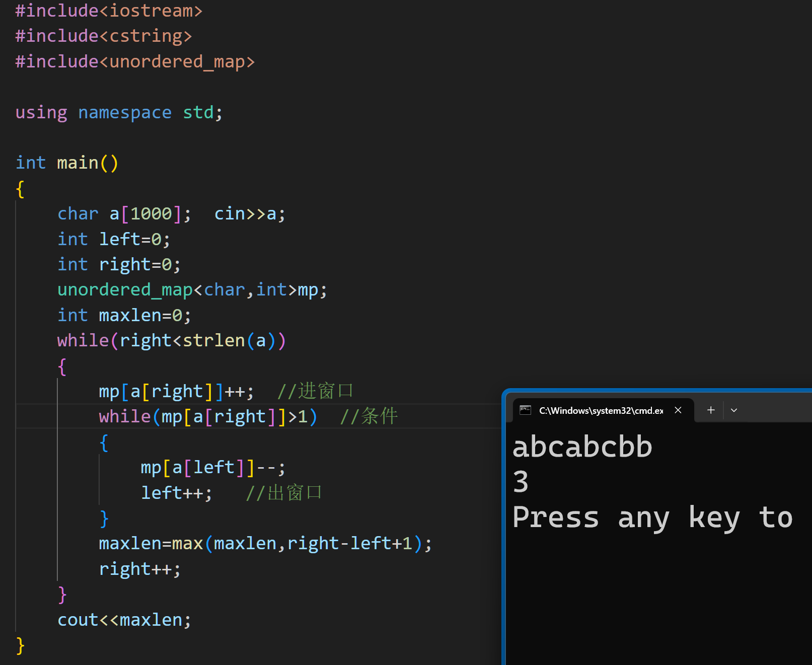Click 'using namespace std;' line
The width and height of the screenshot is (812, 665).
tap(119, 112)
